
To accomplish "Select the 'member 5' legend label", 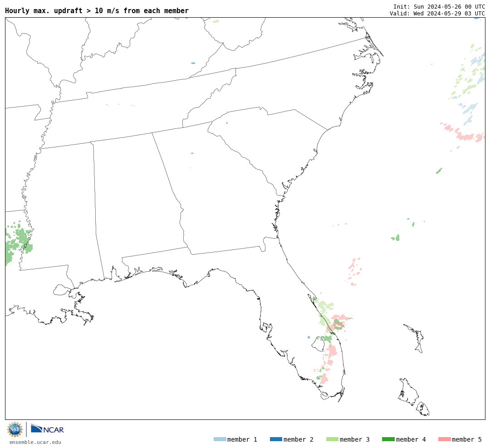I will (467, 439).
